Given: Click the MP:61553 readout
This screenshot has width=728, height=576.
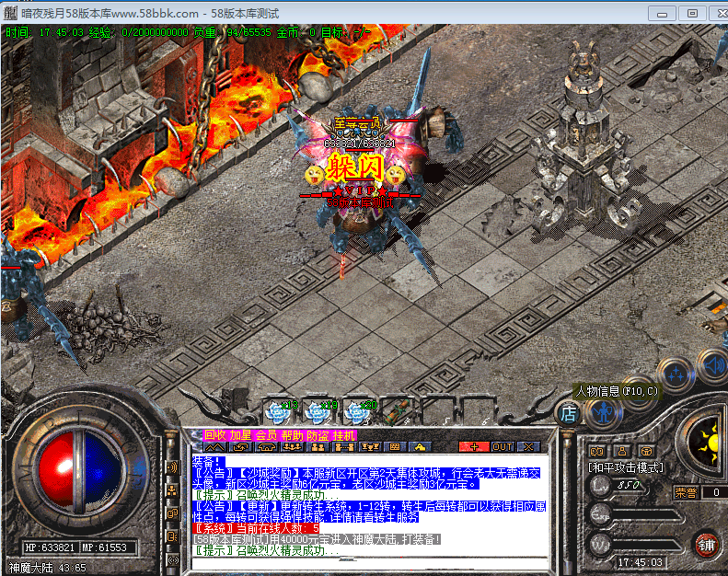Looking at the screenshot, I should (x=105, y=547).
